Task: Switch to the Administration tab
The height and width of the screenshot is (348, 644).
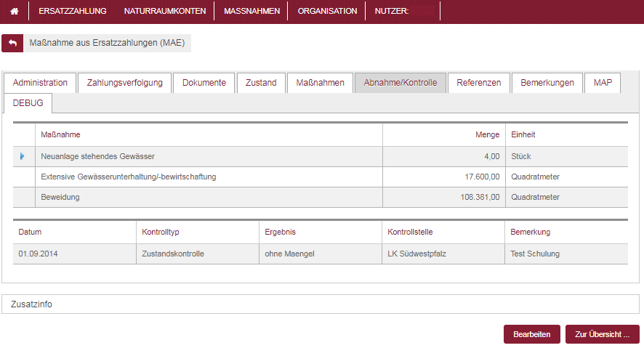Action: coord(40,83)
